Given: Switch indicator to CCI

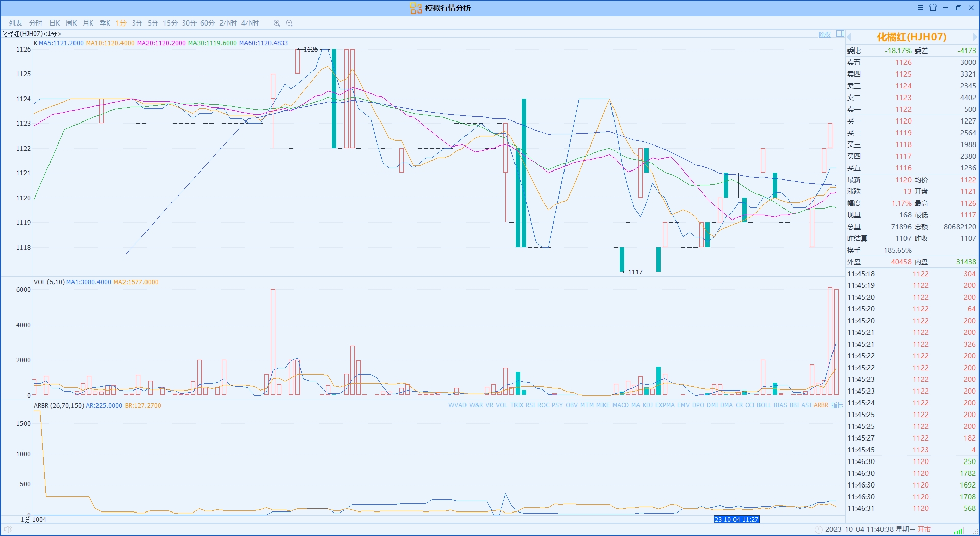Looking at the screenshot, I should (750, 405).
